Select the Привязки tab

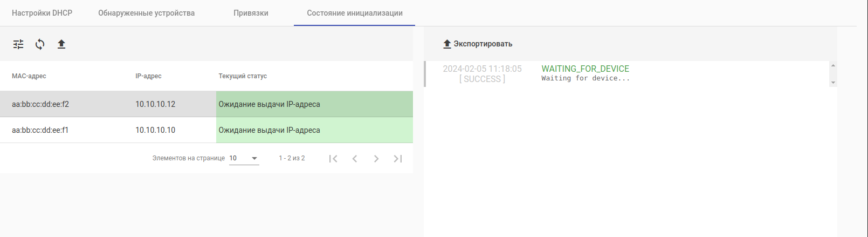251,13
